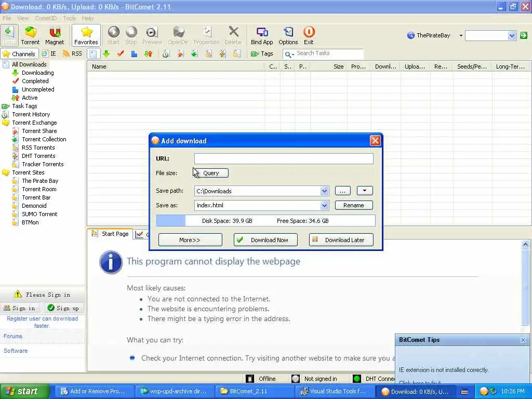
Task: Close the Add download dialog
Action: click(375, 140)
